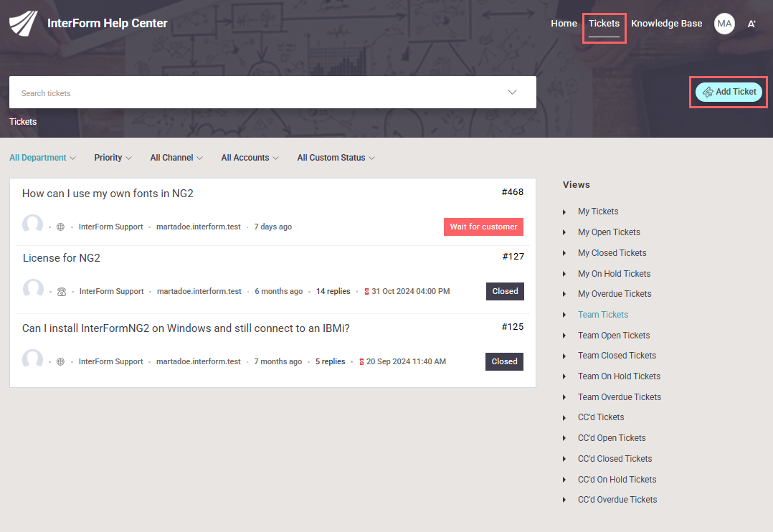The width and height of the screenshot is (773, 532).
Task: Click InterForm Help Center title
Action: (107, 23)
